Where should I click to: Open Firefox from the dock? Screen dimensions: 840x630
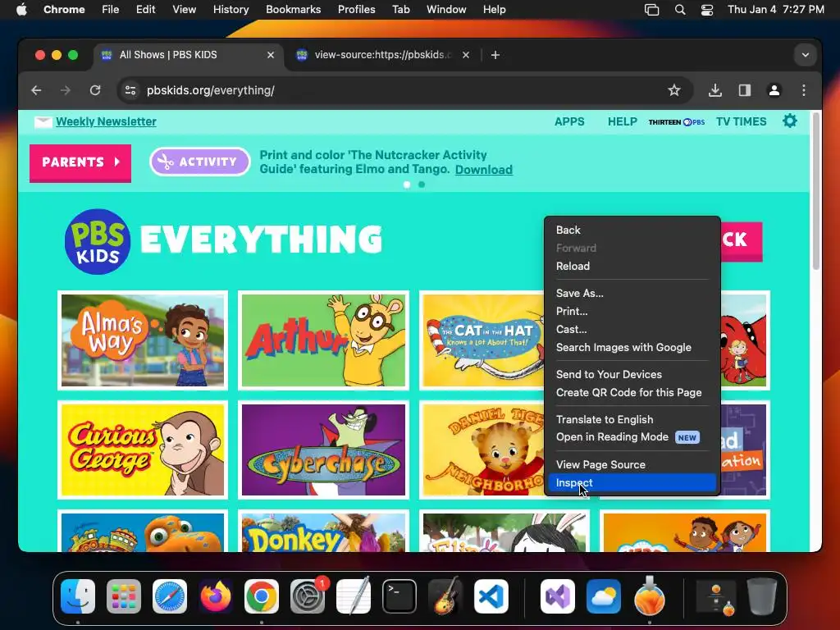point(216,596)
